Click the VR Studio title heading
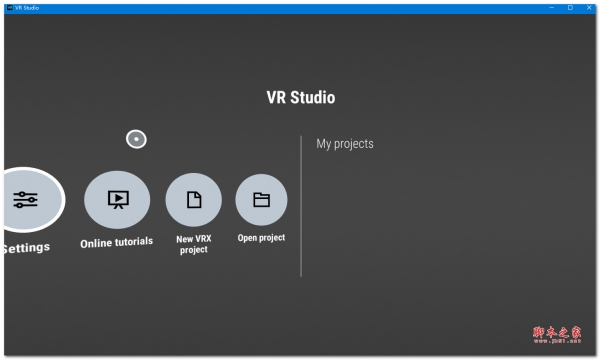 coord(301,97)
